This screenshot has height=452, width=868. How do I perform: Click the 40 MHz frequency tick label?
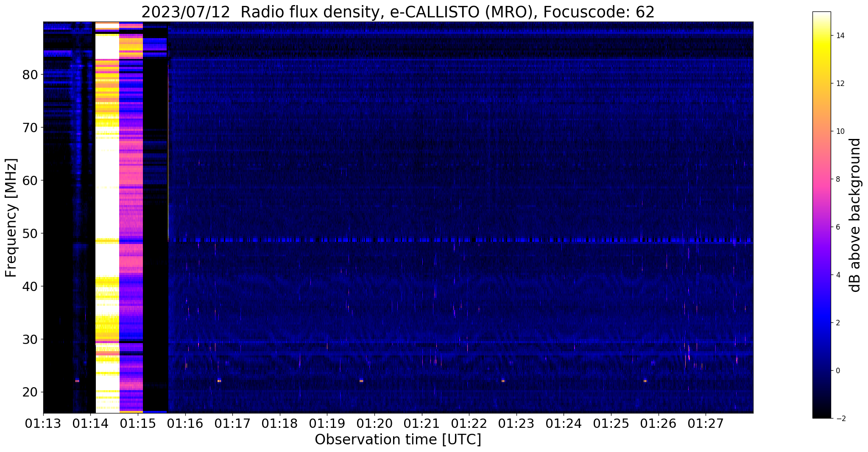point(29,286)
